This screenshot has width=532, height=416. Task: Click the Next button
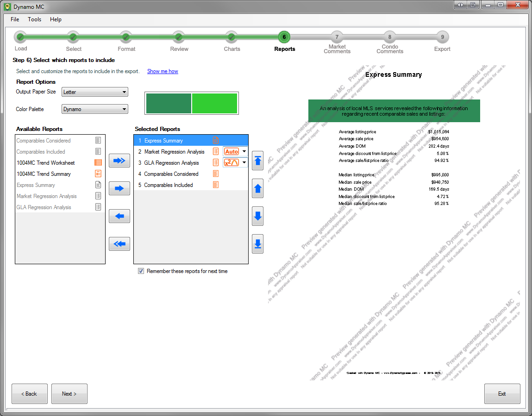tap(69, 394)
